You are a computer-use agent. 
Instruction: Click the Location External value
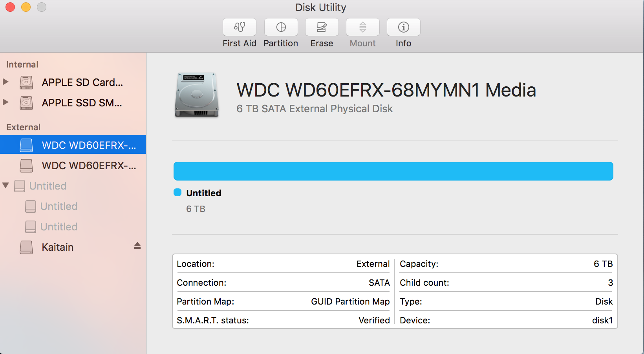click(373, 264)
